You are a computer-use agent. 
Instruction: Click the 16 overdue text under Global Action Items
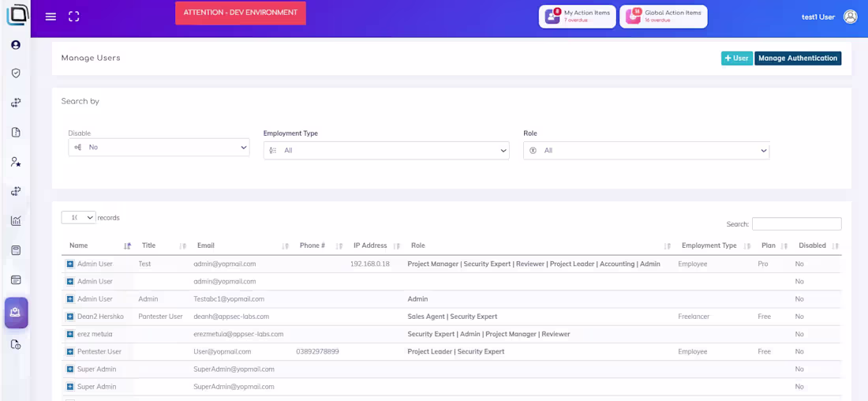click(x=657, y=21)
